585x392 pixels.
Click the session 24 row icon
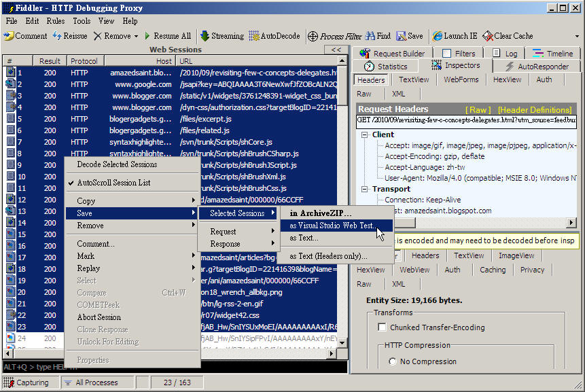[x=11, y=338]
